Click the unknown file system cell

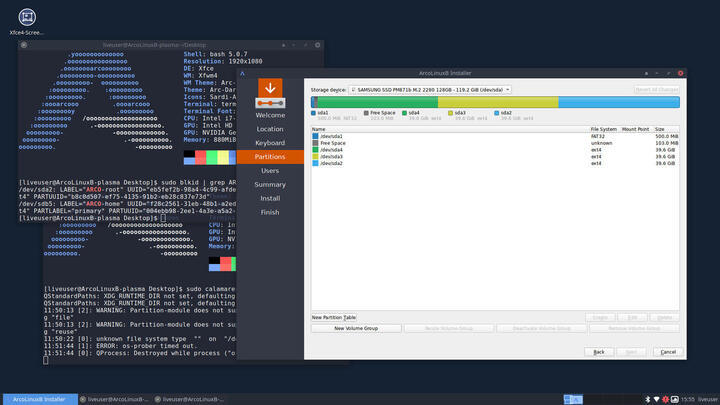(602, 143)
